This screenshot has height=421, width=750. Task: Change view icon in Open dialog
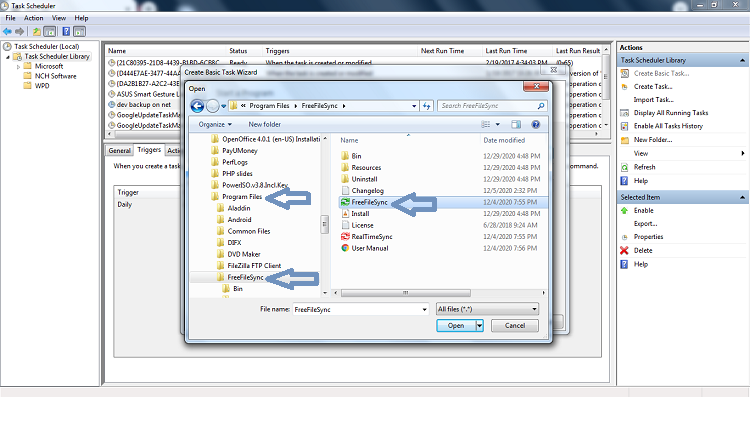tap(486, 124)
